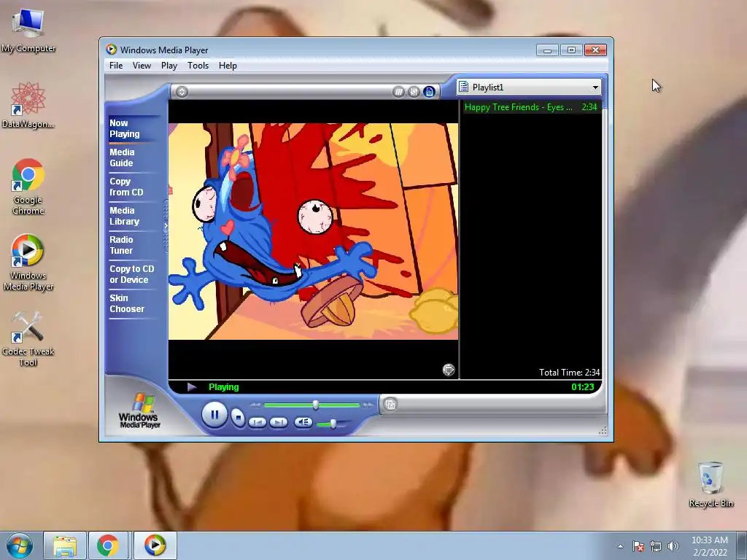
Task: Click the Show desktop strip
Action: click(742, 545)
